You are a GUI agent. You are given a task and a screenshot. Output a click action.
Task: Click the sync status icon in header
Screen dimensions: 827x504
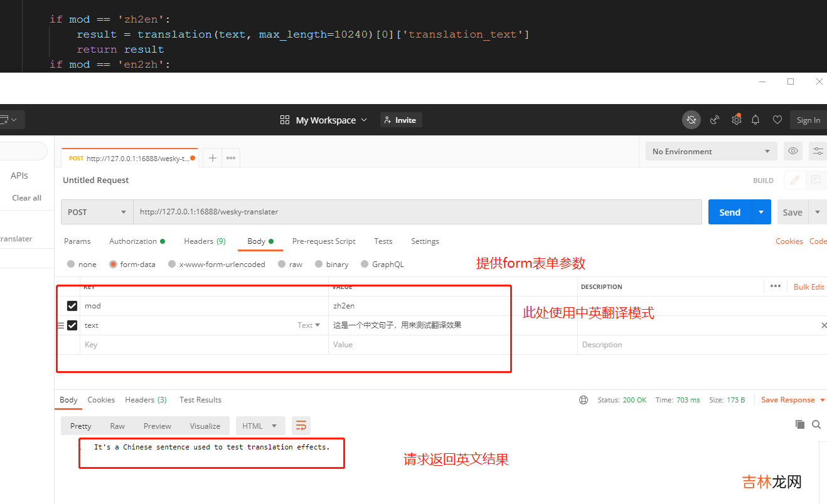[x=691, y=120]
